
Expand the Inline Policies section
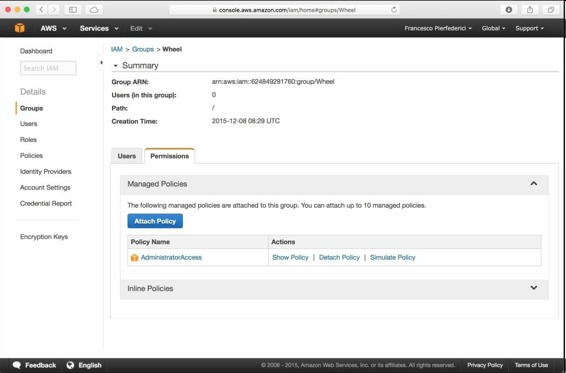click(534, 288)
